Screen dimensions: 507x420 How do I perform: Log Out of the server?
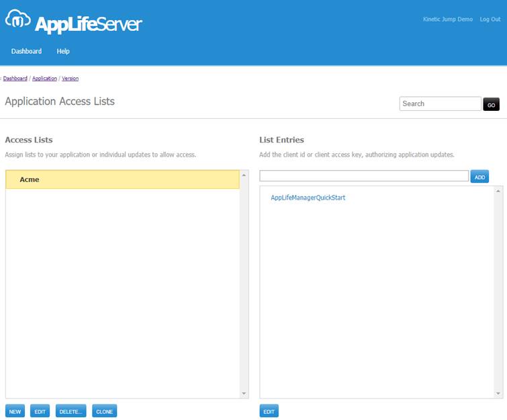(x=490, y=19)
